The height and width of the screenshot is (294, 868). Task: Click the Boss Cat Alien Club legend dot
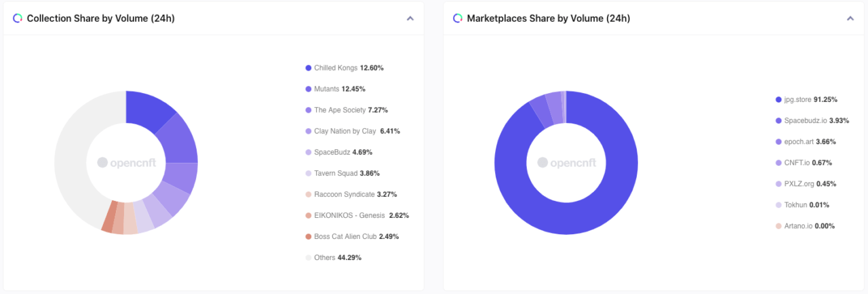click(309, 236)
